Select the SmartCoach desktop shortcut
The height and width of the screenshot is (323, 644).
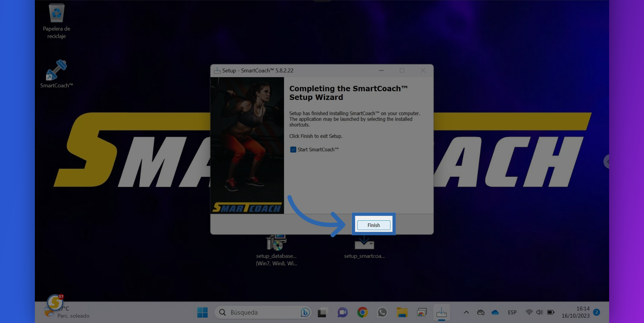click(x=56, y=74)
